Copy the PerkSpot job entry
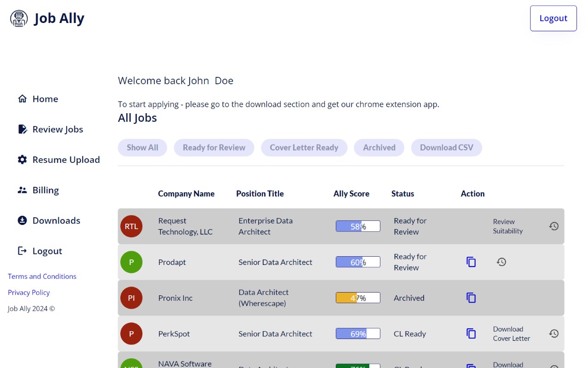 point(471,333)
